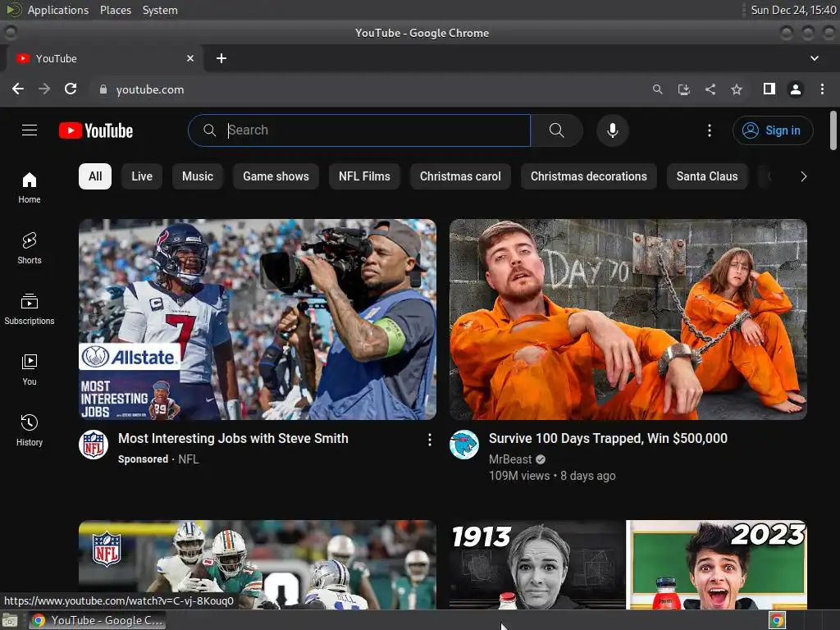Open Shorts in the sidebar
This screenshot has height=630, width=840.
(x=30, y=249)
